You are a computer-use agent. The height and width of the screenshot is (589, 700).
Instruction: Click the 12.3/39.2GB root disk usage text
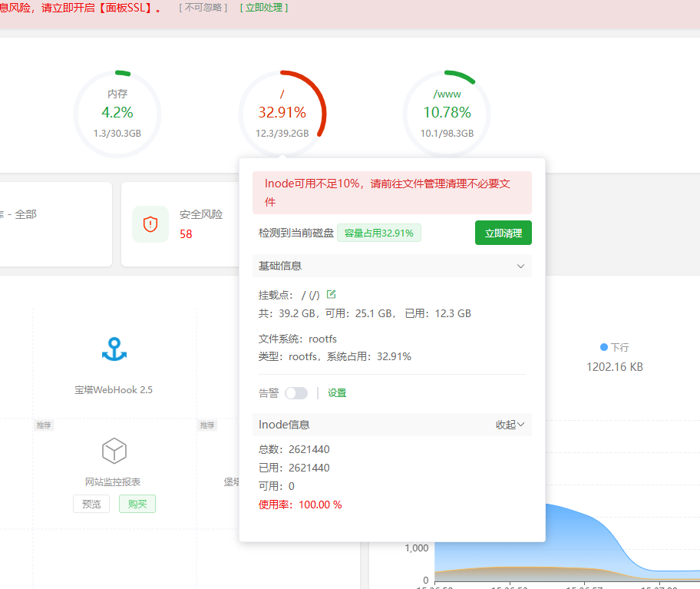[282, 133]
